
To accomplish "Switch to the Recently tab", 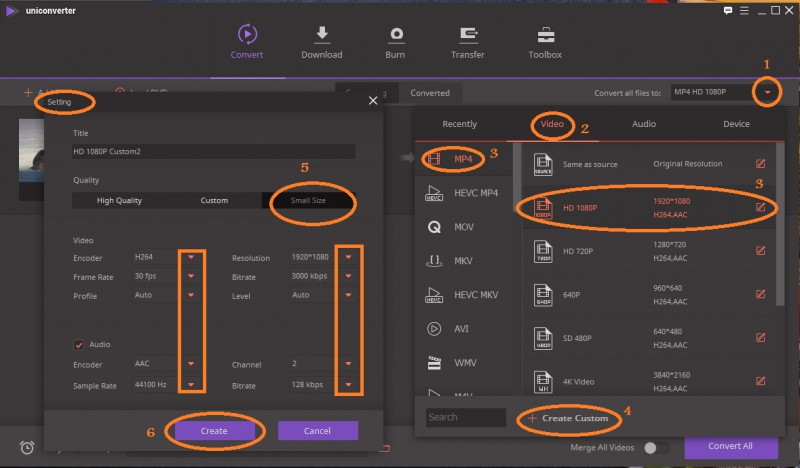I will tap(460, 124).
